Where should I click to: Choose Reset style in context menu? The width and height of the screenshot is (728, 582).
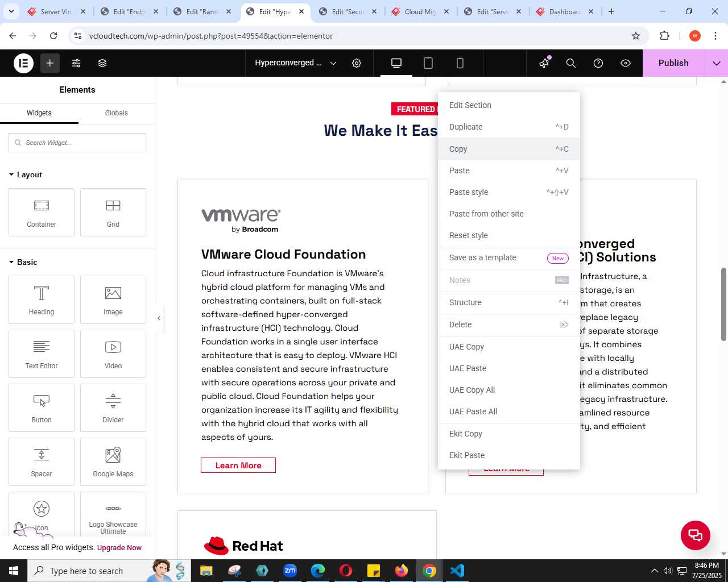[509, 235]
